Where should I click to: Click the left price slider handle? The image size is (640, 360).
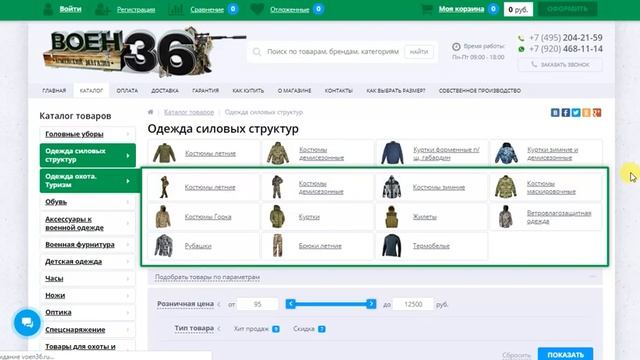pos(291,304)
